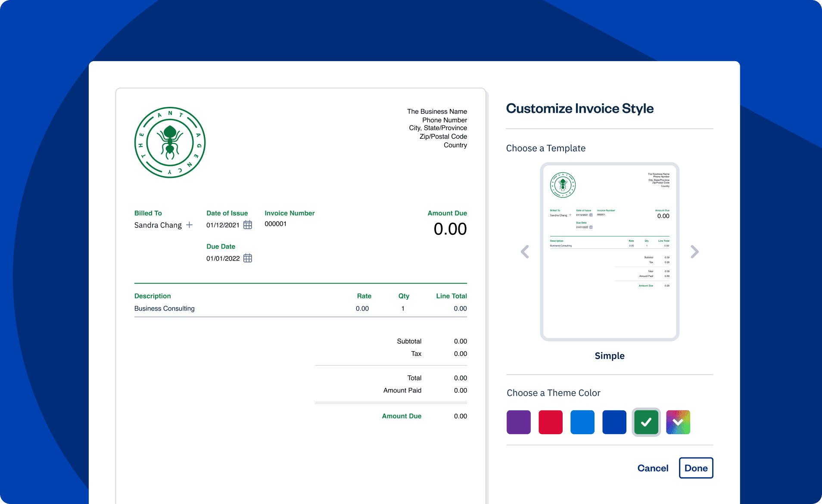
Task: Click the ant agency logo on invoice
Action: [170, 143]
